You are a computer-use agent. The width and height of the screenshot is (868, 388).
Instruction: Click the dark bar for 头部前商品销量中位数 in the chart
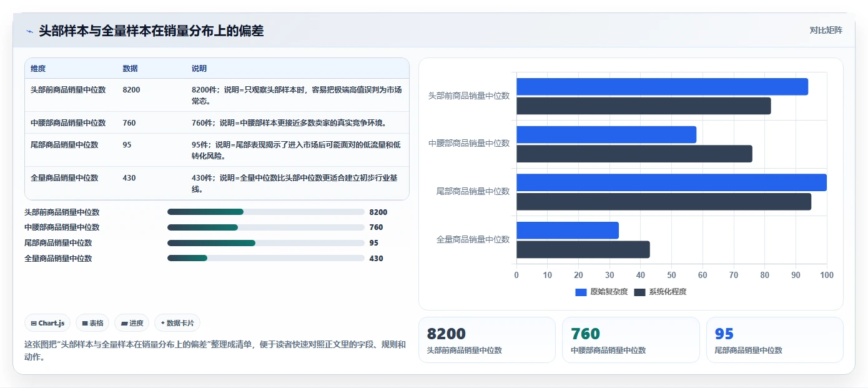pyautogui.click(x=643, y=106)
